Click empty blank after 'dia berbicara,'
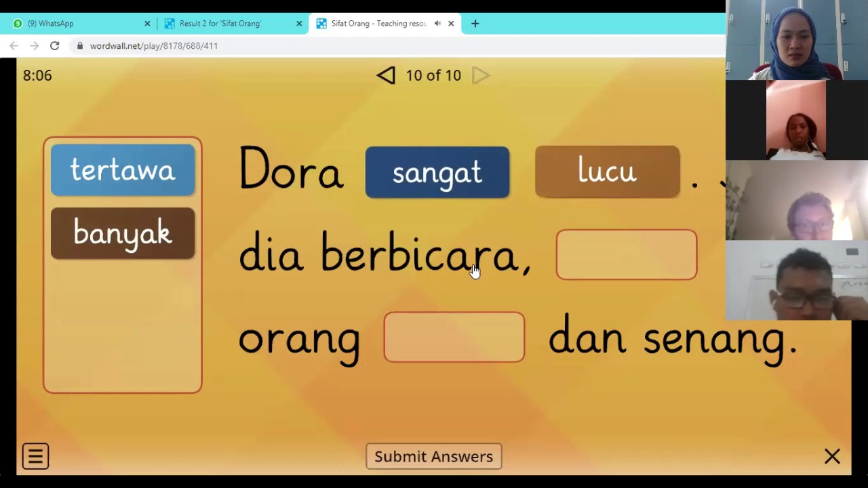 coord(627,255)
